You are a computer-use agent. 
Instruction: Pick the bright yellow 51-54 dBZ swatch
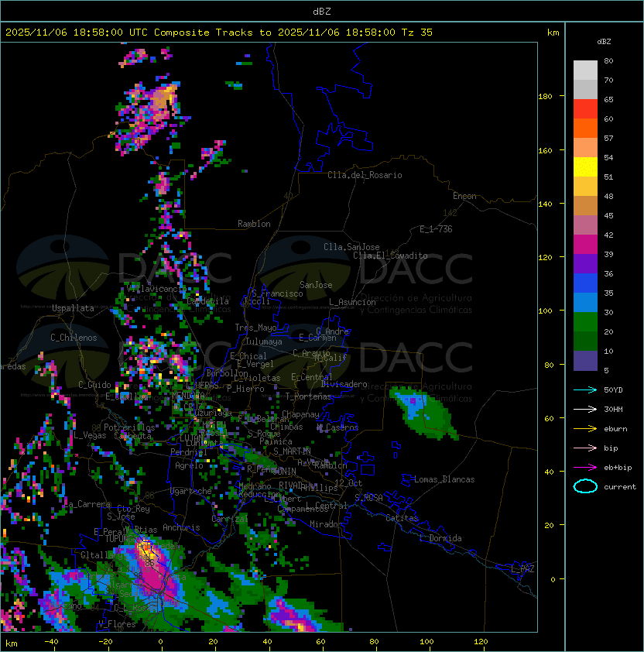[x=585, y=166]
